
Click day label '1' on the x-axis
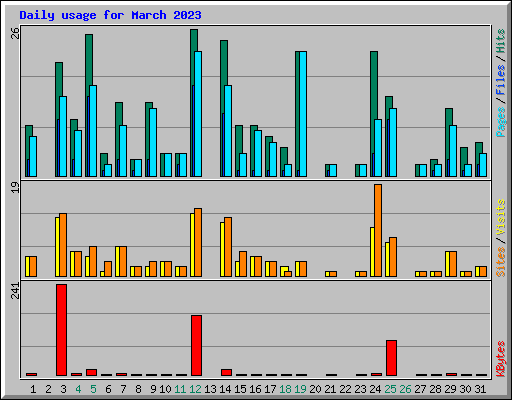click(33, 389)
